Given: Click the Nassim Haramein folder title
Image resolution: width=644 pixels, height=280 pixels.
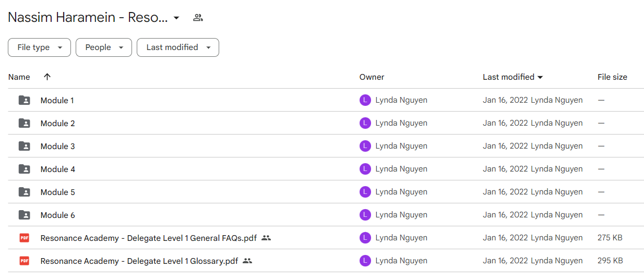Looking at the screenshot, I should coord(88,18).
